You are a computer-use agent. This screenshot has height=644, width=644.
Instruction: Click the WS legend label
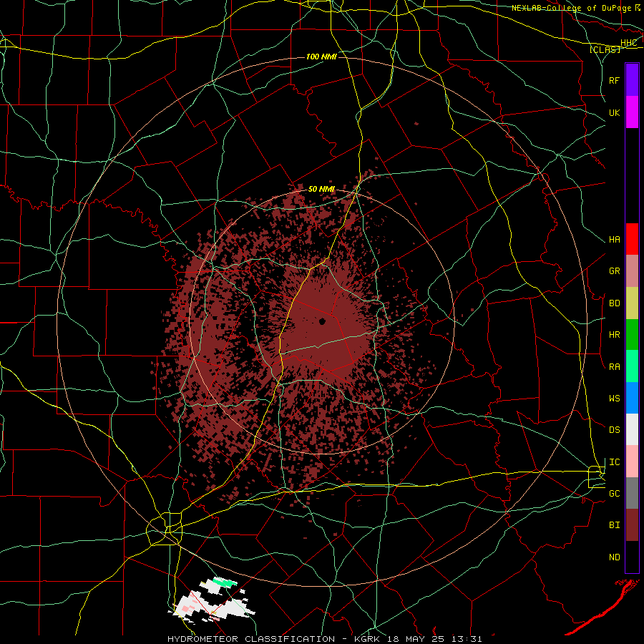coord(615,399)
